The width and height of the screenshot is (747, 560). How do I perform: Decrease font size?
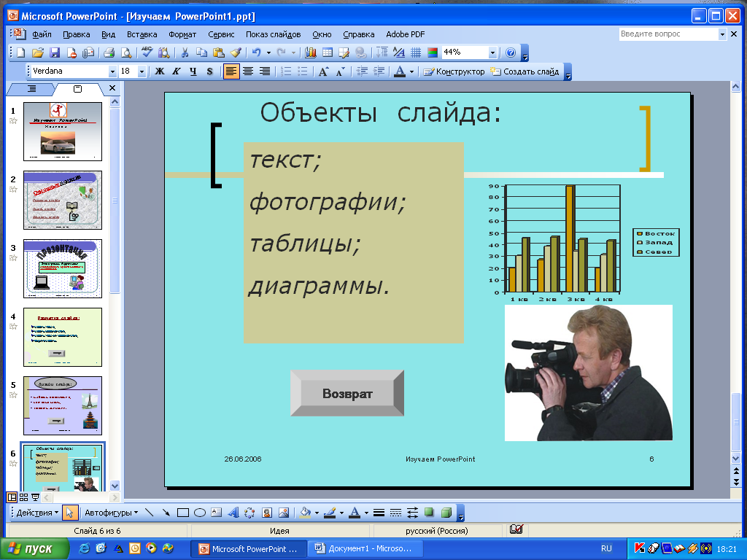click(340, 71)
